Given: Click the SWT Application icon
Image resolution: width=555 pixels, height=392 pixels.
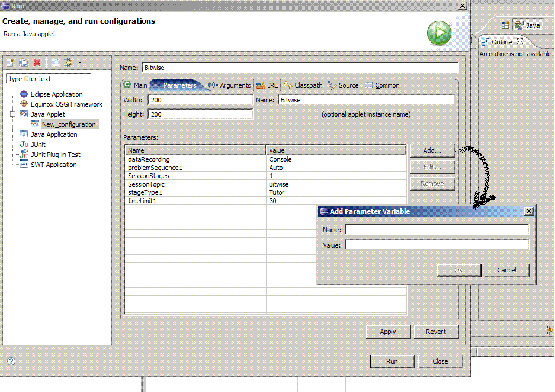Looking at the screenshot, I should click(24, 164).
